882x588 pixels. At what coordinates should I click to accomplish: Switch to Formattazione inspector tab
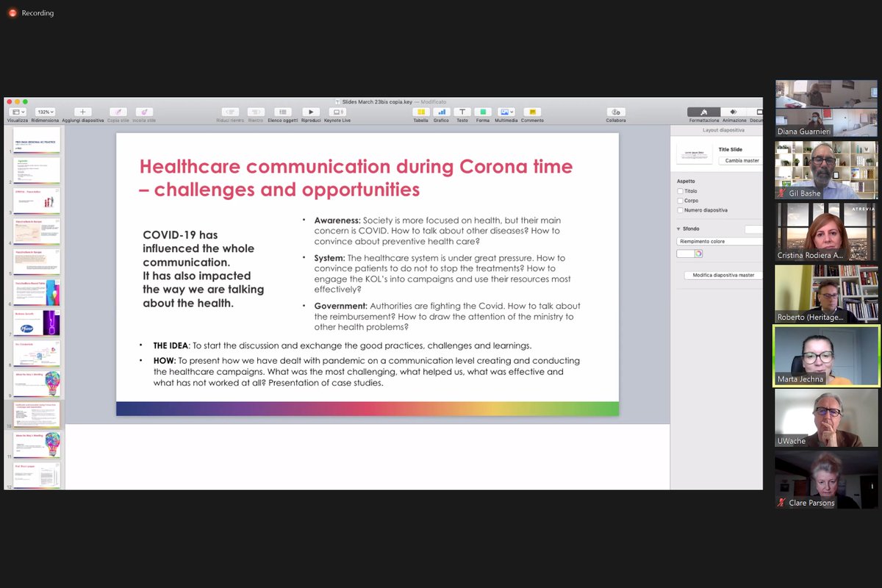pyautogui.click(x=703, y=112)
